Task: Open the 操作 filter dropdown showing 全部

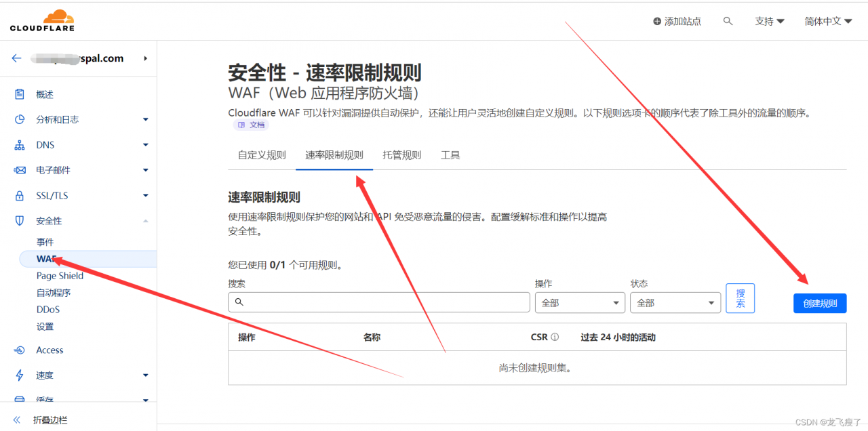Action: click(580, 302)
